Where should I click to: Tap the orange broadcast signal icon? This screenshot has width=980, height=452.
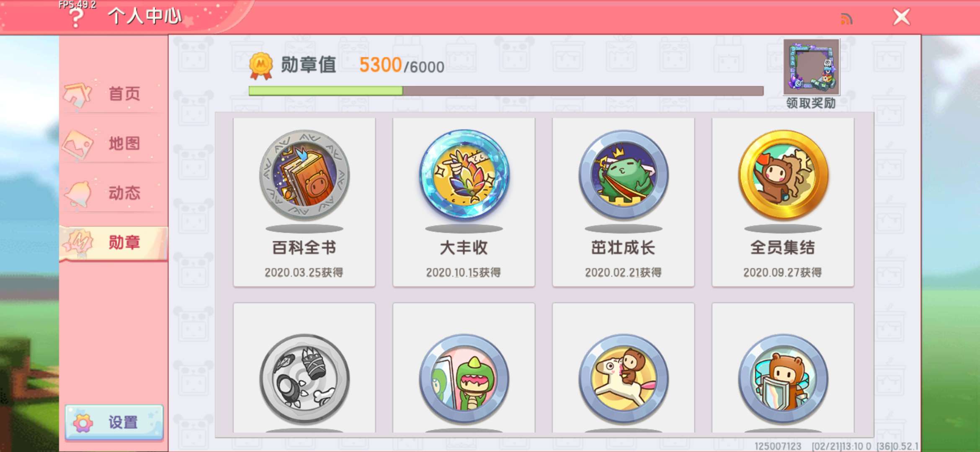click(x=846, y=19)
